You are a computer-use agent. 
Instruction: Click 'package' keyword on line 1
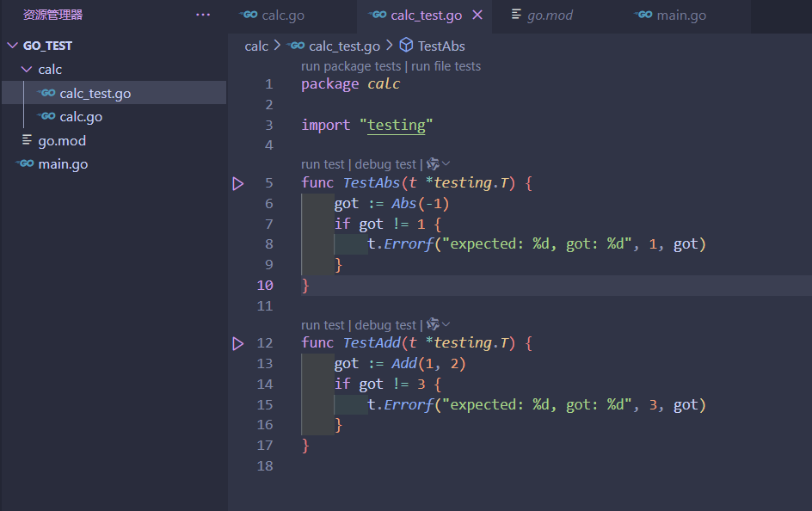[330, 83]
